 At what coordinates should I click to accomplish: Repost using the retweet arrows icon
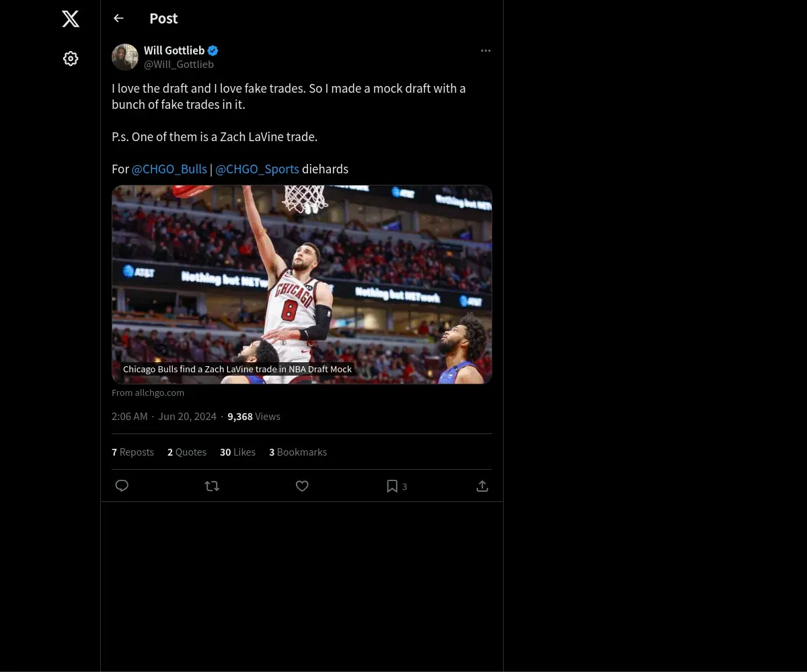tap(212, 486)
